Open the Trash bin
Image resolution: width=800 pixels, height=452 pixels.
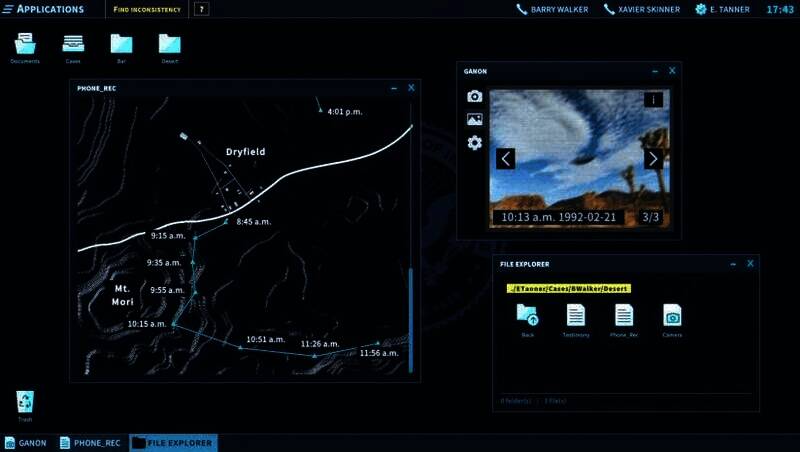[25, 402]
